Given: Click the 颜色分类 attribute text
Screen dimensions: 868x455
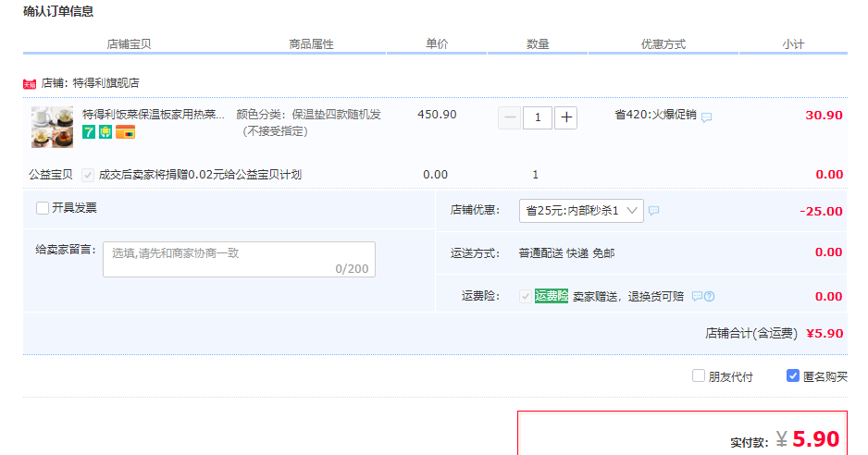Looking at the screenshot, I should click(x=308, y=123).
